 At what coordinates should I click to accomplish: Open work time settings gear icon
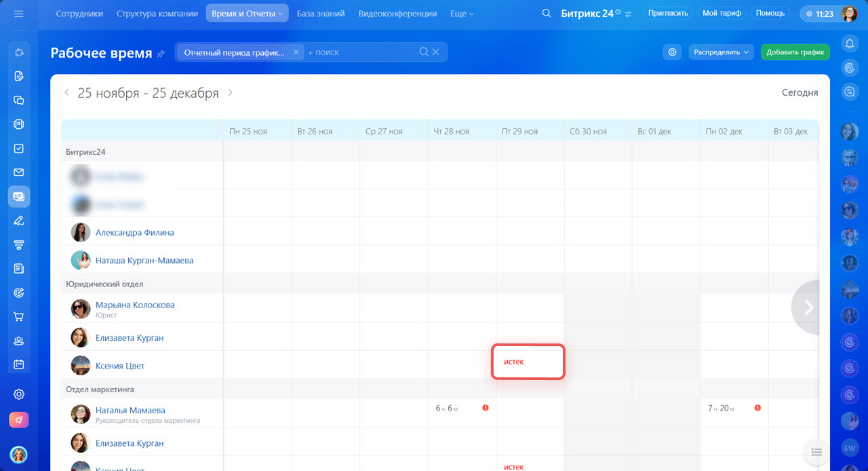672,52
